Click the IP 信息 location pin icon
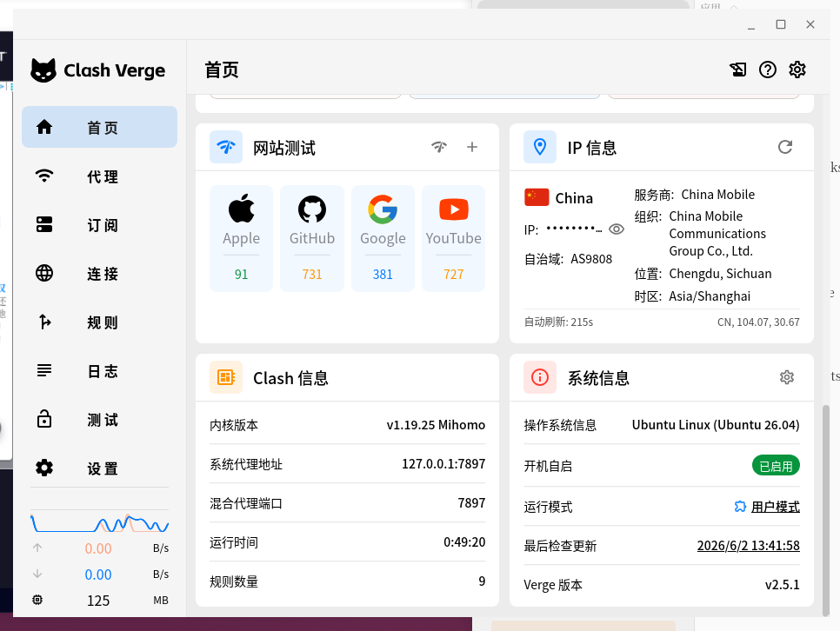840x631 pixels. tap(540, 147)
